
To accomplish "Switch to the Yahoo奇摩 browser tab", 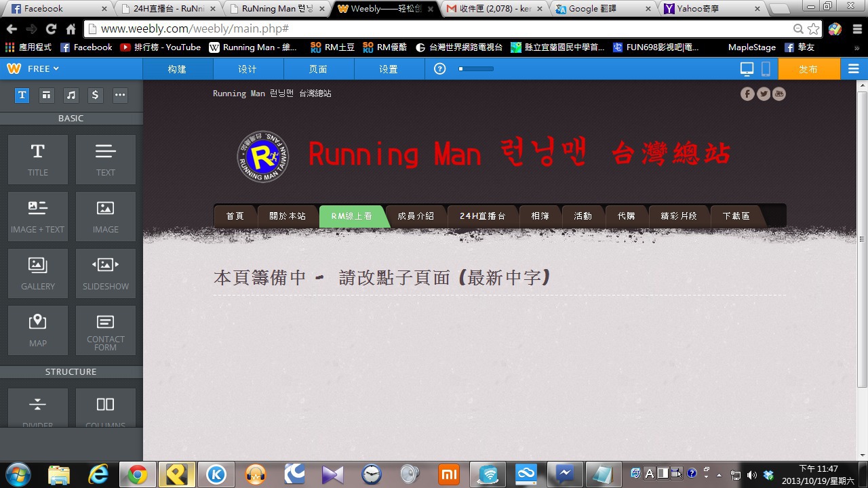I will click(711, 9).
